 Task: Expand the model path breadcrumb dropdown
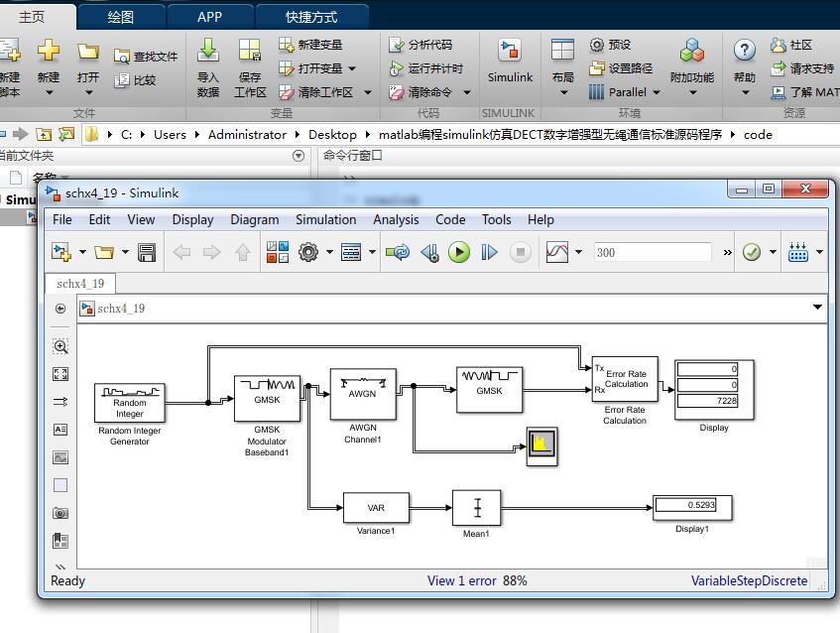[817, 308]
